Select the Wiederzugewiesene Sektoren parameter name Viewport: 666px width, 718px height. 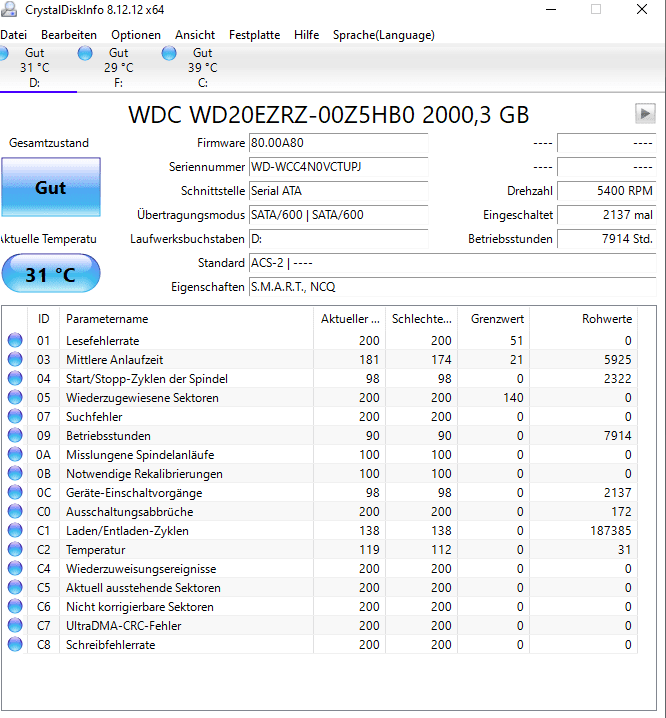point(142,398)
